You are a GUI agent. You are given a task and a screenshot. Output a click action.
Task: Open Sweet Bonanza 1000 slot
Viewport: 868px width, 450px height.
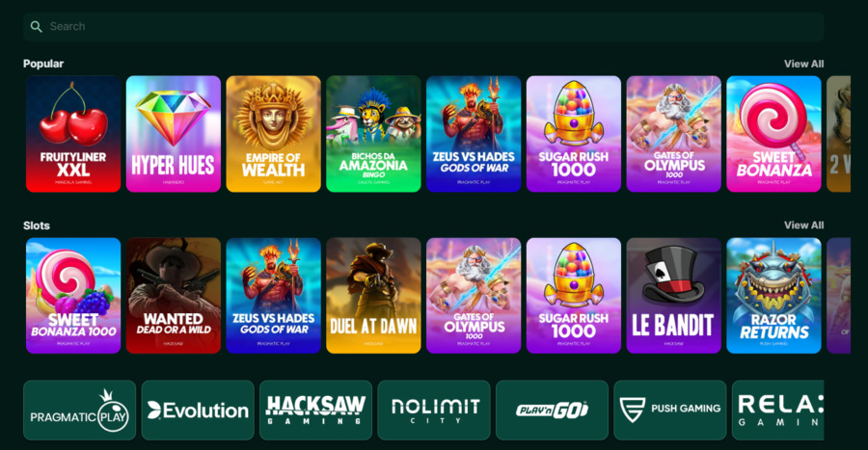coord(73,296)
